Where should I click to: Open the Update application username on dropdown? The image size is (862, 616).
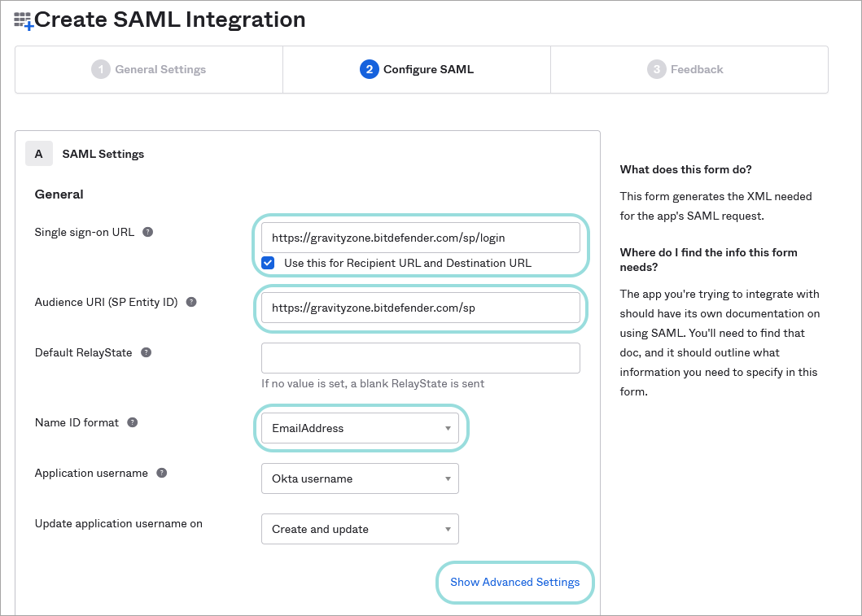pyautogui.click(x=360, y=529)
